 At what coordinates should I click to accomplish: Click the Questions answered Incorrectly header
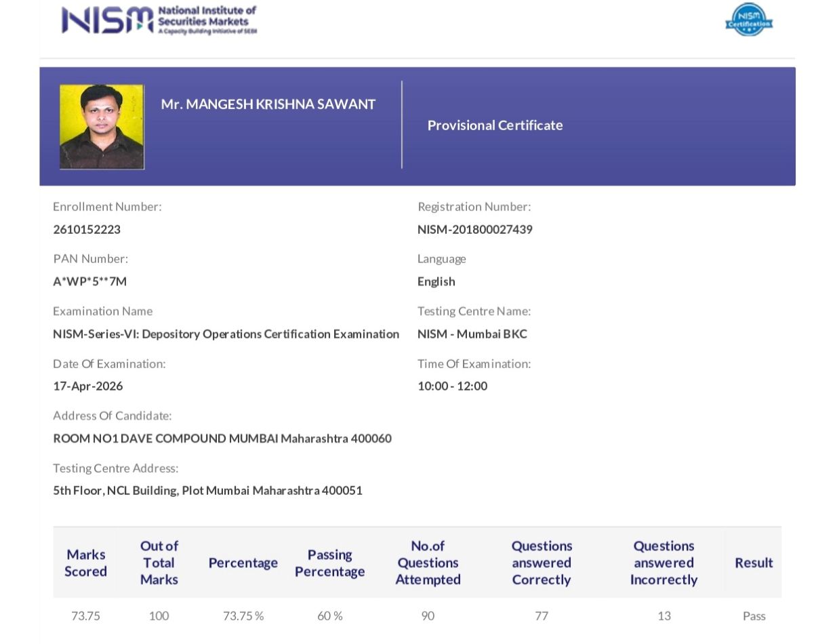click(664, 563)
